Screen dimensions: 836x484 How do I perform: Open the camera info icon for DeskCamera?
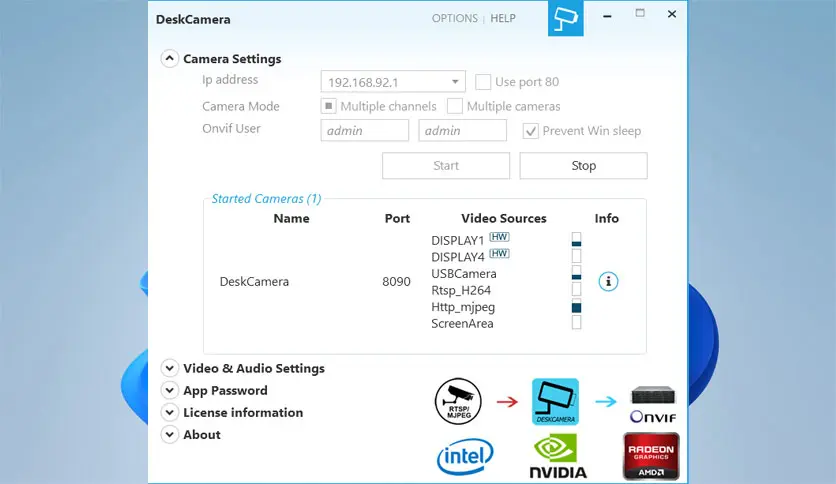[x=608, y=281]
